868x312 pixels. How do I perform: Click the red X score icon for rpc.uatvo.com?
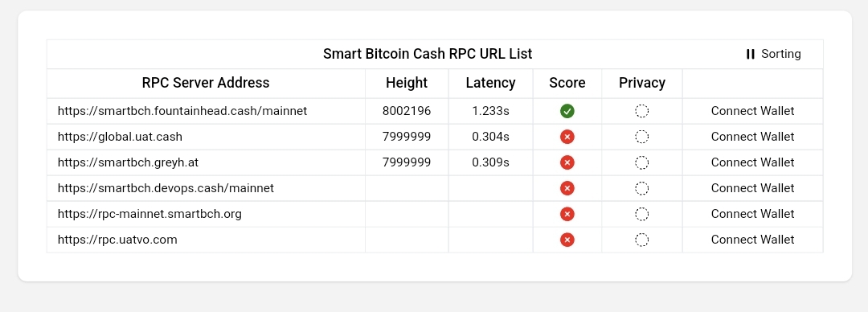click(x=567, y=240)
